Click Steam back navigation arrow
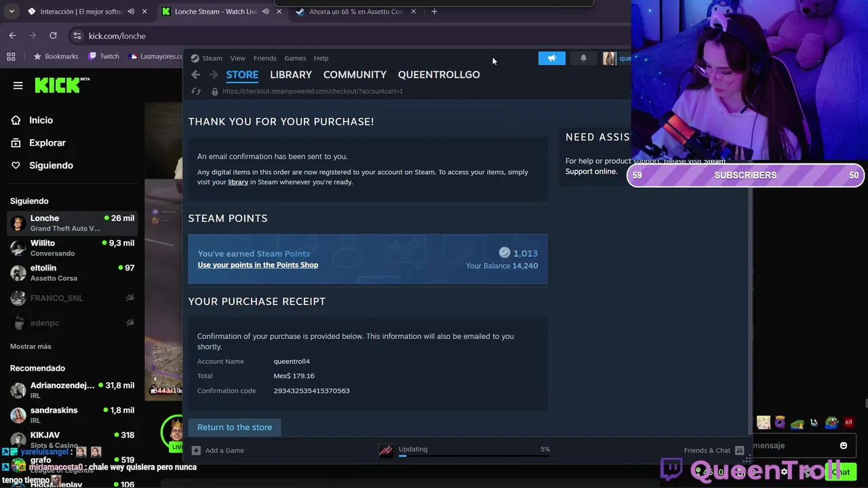The image size is (868, 488). pos(195,75)
